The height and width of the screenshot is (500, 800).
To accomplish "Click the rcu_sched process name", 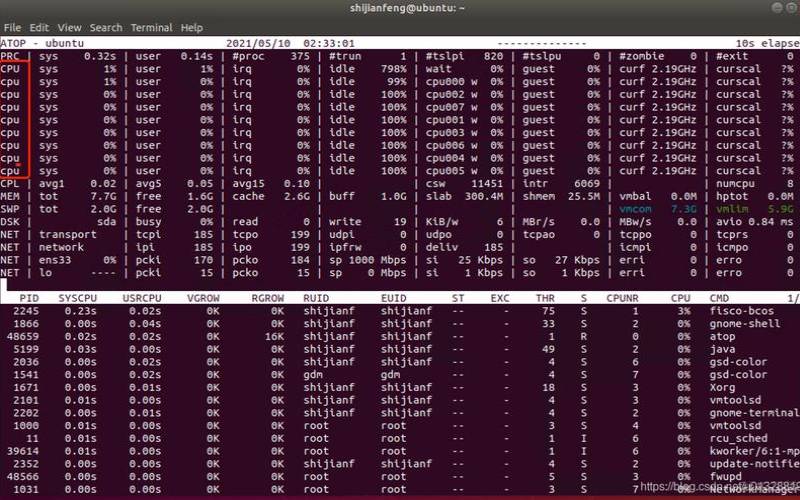I will pos(738,438).
